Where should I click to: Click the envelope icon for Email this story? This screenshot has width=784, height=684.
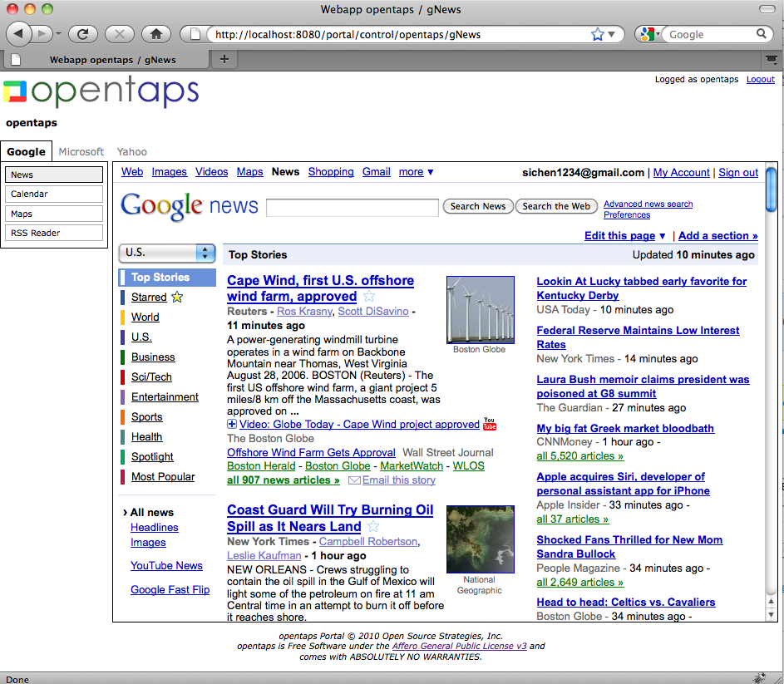(354, 480)
